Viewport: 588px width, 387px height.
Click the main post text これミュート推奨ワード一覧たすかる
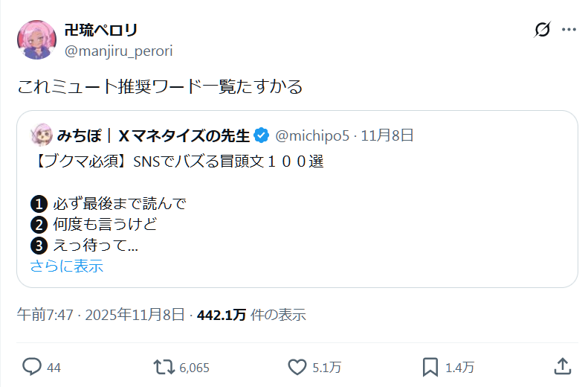160,86
